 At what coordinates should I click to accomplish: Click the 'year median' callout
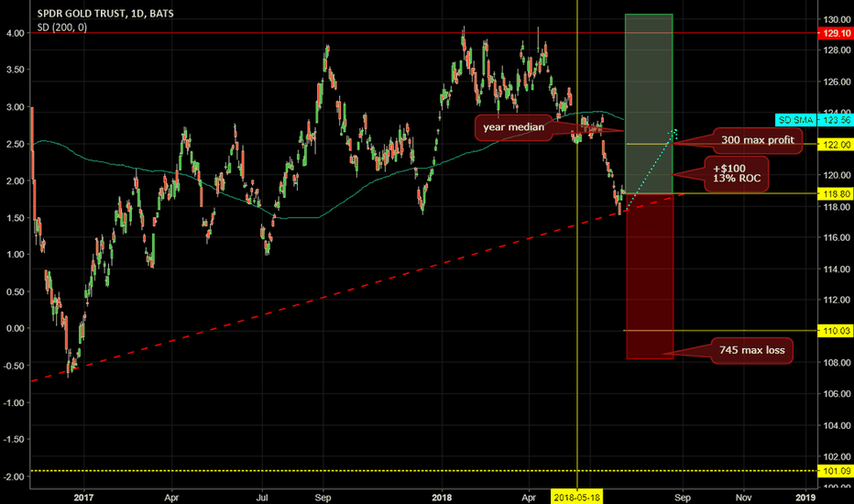(513, 127)
